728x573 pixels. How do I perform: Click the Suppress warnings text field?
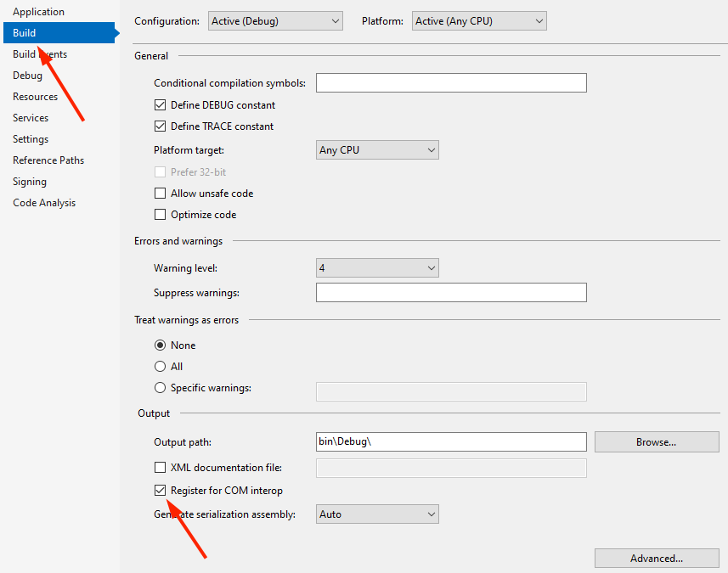point(451,292)
